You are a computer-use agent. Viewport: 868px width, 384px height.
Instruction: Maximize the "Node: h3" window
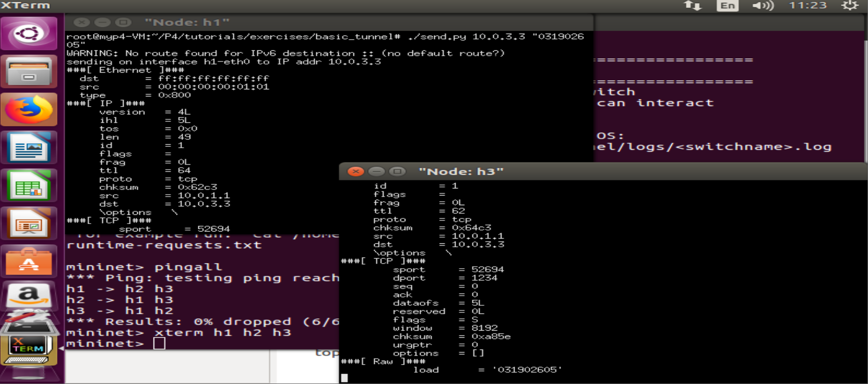click(397, 172)
